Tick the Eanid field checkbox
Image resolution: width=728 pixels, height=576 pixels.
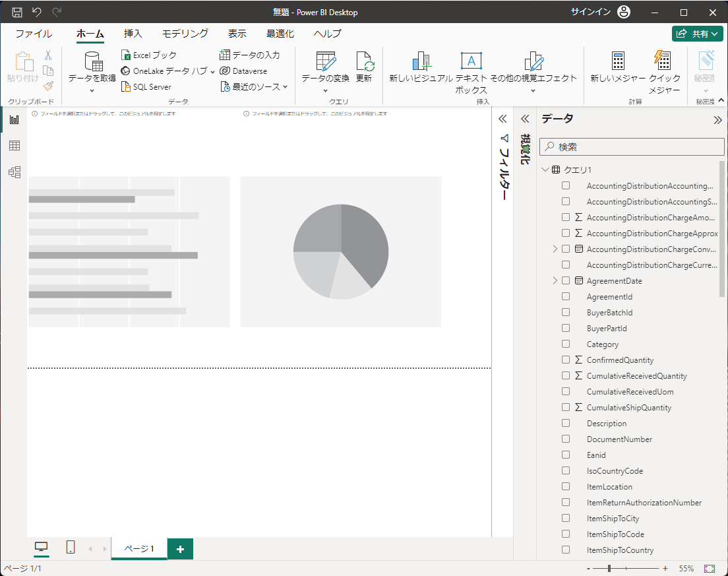566,455
